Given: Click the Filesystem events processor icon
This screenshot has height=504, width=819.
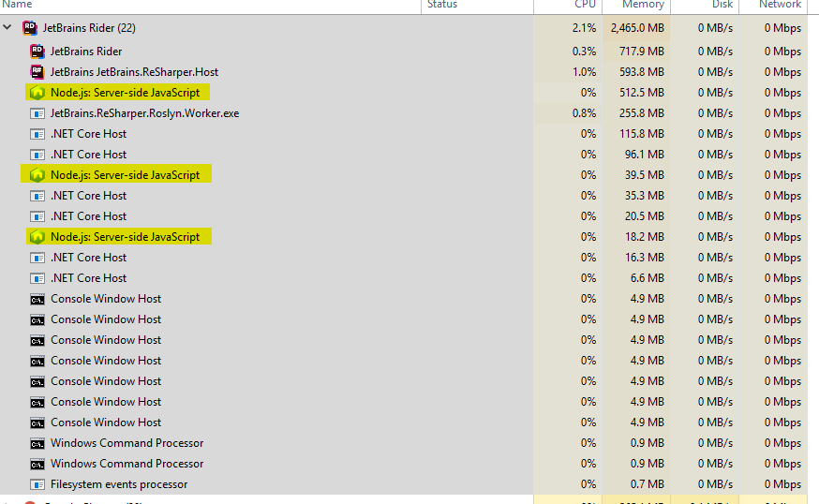Looking at the screenshot, I should (37, 484).
